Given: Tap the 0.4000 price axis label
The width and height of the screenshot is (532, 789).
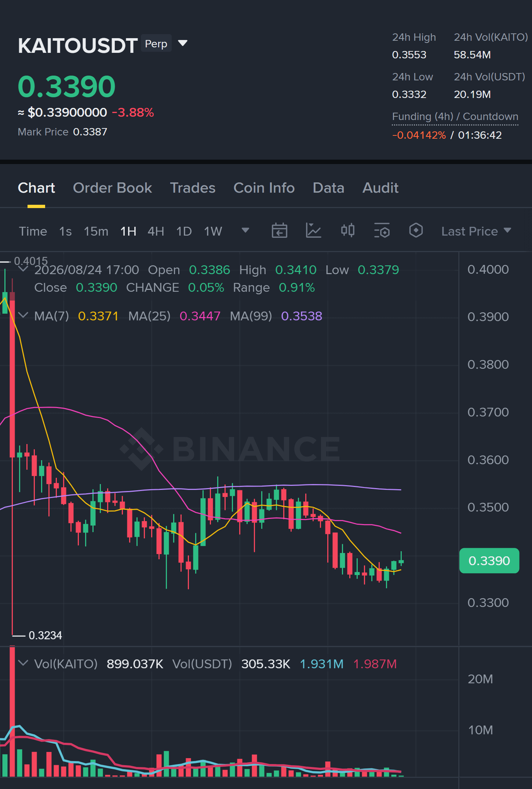Looking at the screenshot, I should tap(488, 270).
